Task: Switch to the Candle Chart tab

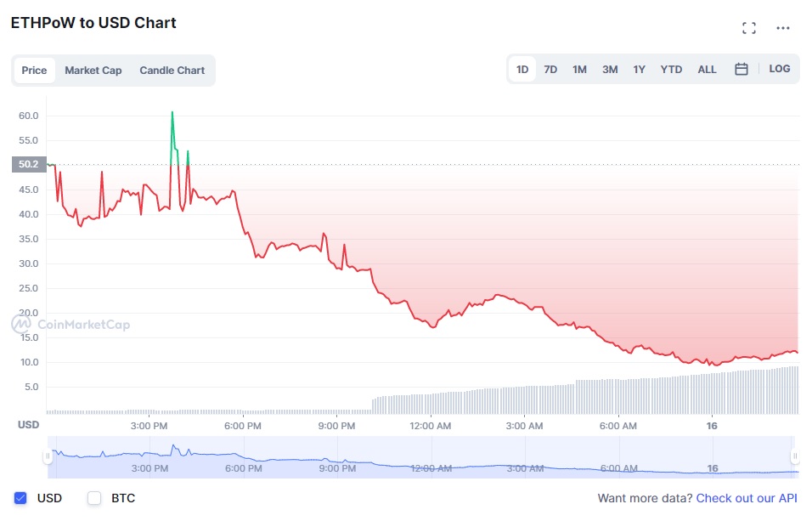Action: [172, 71]
